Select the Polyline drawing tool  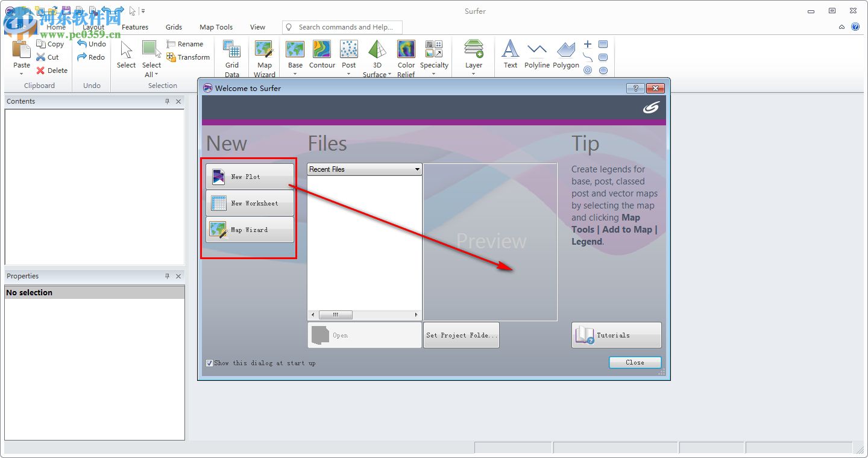pyautogui.click(x=536, y=55)
